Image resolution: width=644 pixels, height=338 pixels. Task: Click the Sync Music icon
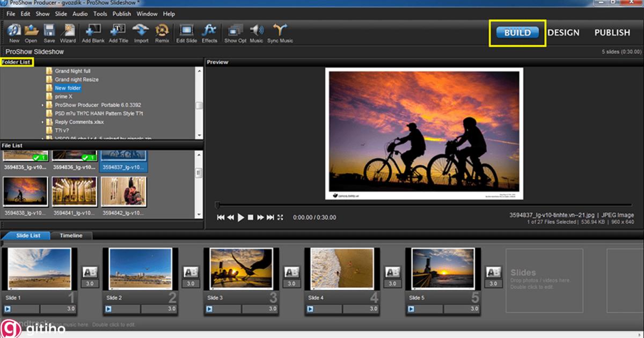click(x=280, y=31)
